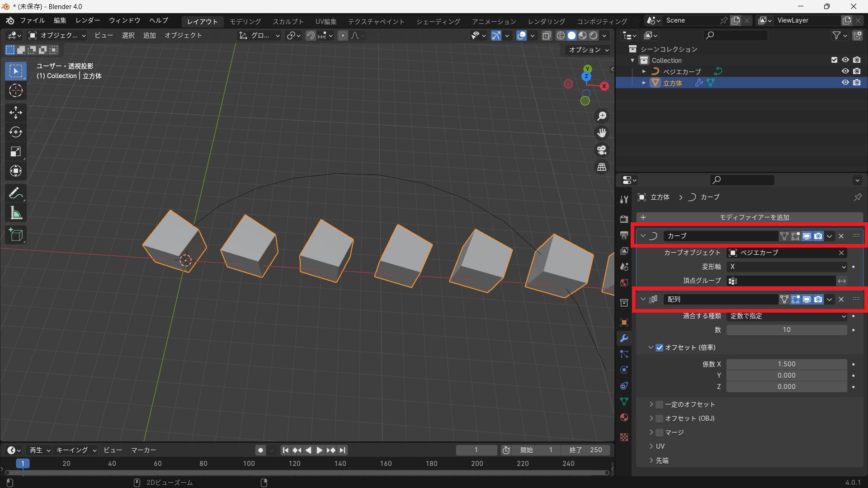Click the Add Cube tool icon
The height and width of the screenshot is (488, 868).
click(16, 235)
